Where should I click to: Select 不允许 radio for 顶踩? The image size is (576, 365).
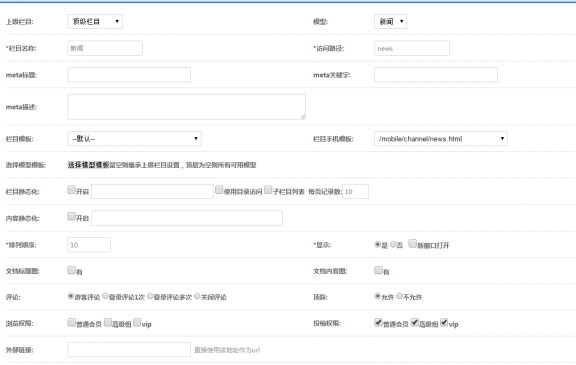click(399, 296)
